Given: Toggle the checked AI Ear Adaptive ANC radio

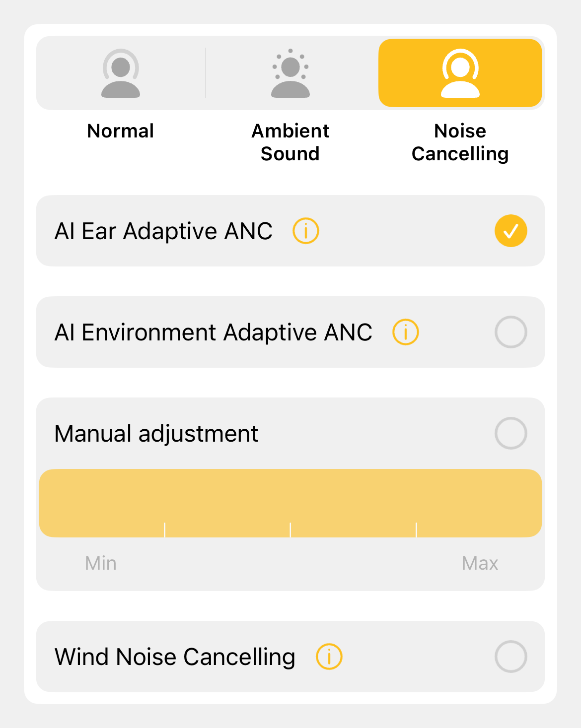Looking at the screenshot, I should 510,231.
